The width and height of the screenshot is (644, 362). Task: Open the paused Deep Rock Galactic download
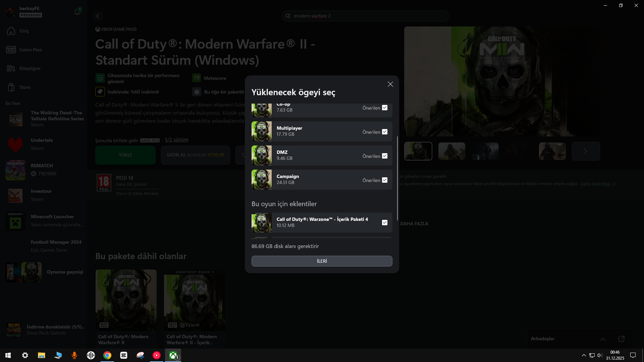(x=44, y=330)
